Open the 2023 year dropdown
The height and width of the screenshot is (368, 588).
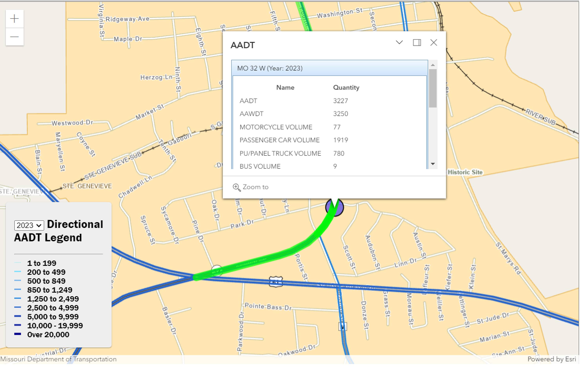pos(29,225)
